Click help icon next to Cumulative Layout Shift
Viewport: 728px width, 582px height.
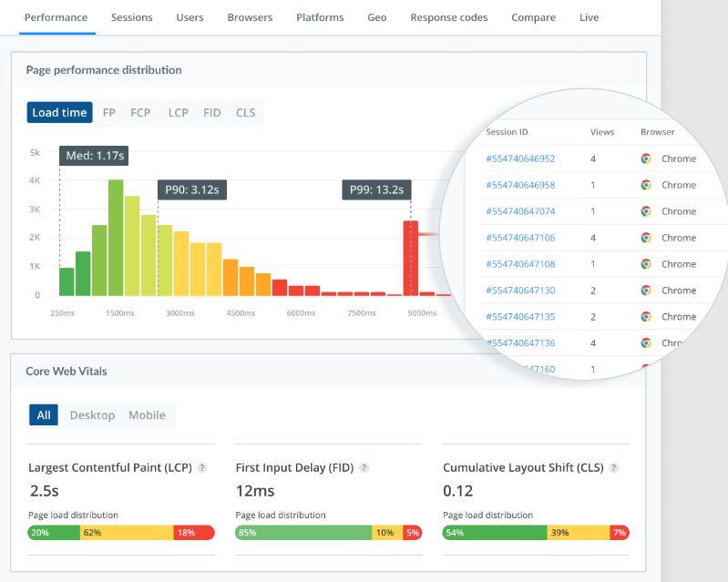click(613, 468)
